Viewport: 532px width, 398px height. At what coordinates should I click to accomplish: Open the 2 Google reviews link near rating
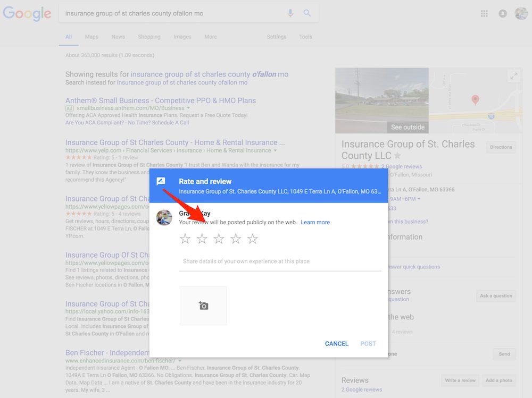click(x=402, y=166)
